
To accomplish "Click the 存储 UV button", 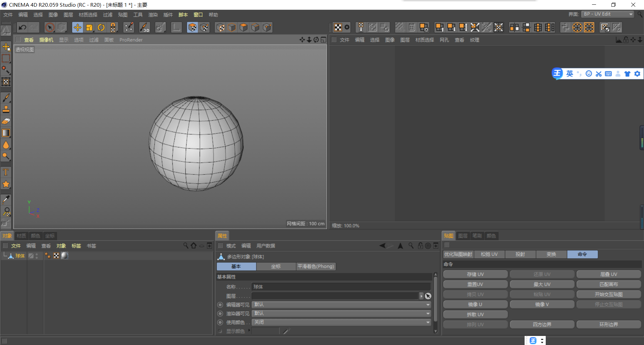I will click(x=475, y=274).
